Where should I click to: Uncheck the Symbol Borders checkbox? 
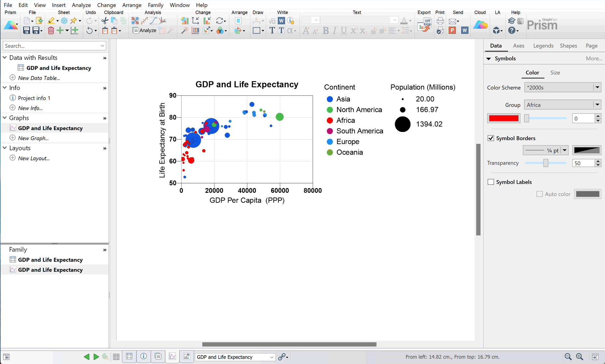coord(491,138)
